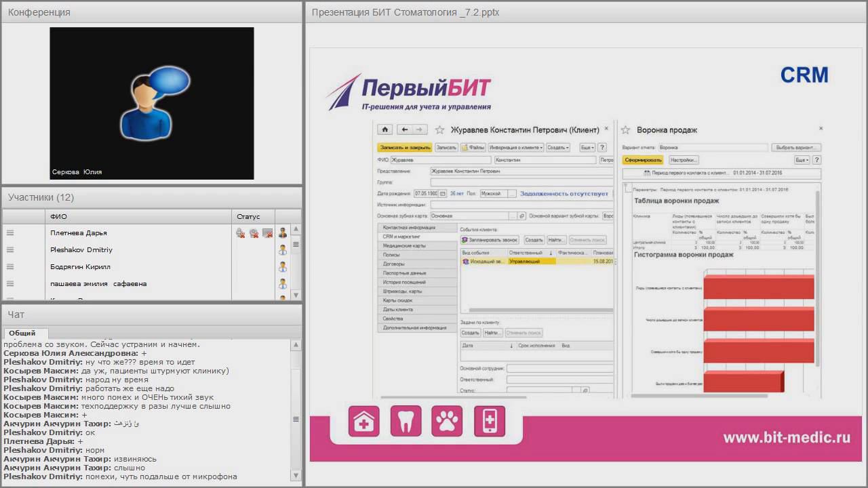Select Полисы section
The image size is (868, 488).
(417, 255)
